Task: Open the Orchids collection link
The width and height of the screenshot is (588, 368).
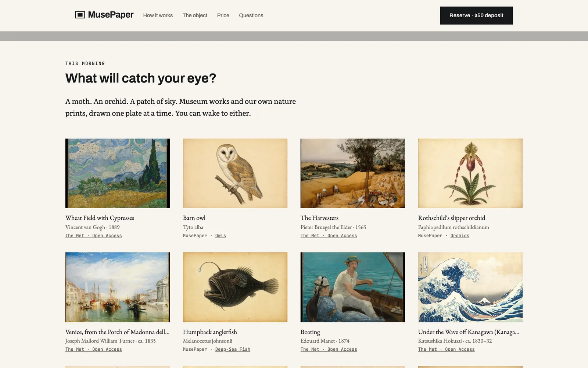Action: pyautogui.click(x=460, y=236)
